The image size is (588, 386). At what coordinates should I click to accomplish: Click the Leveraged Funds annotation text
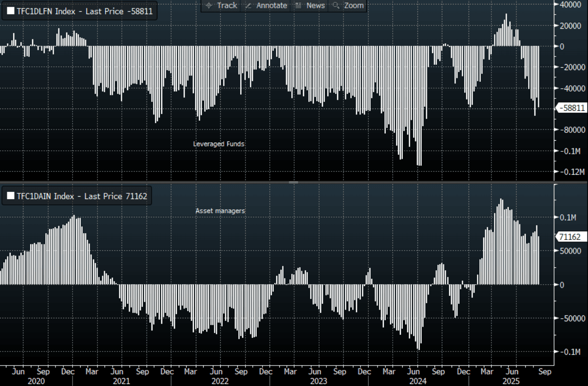[x=219, y=144]
